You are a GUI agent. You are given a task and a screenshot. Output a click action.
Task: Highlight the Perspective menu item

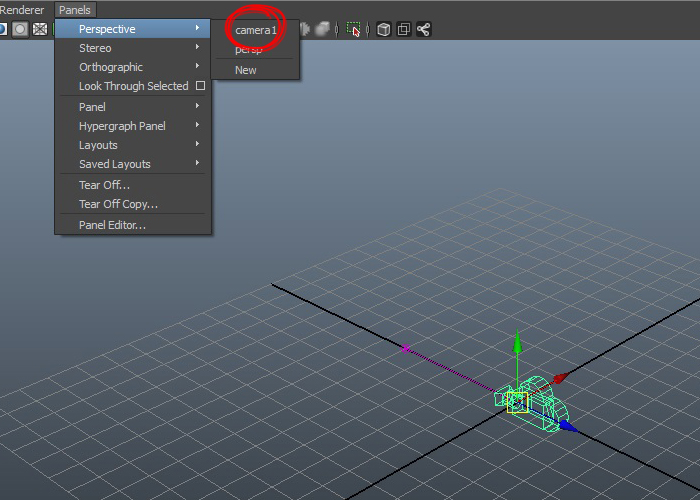click(133, 29)
